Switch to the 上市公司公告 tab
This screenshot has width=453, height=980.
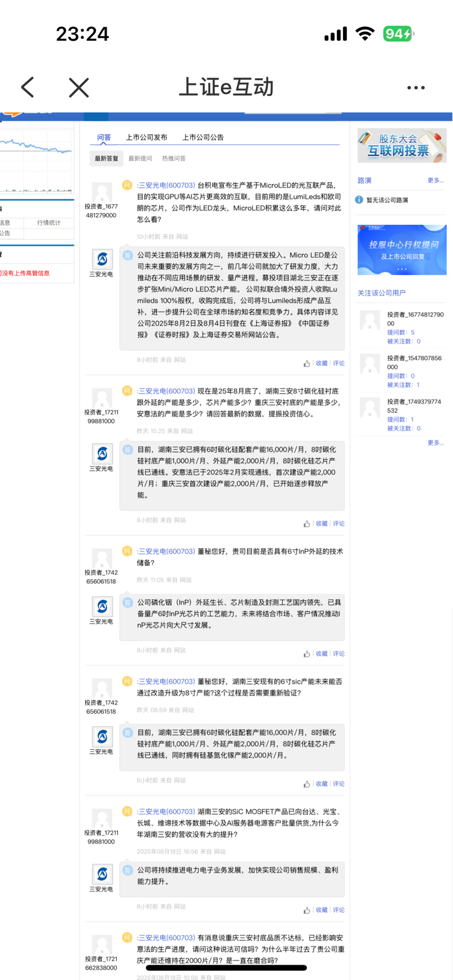(203, 137)
